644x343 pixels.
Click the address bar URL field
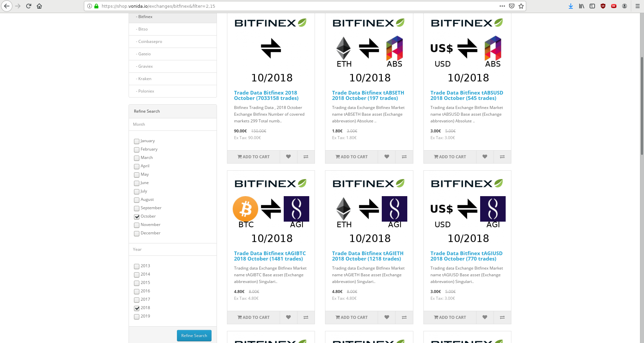pyautogui.click(x=299, y=6)
